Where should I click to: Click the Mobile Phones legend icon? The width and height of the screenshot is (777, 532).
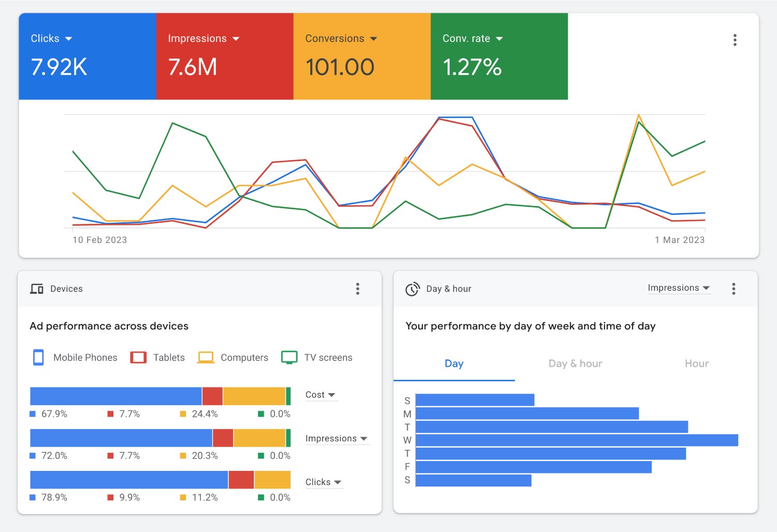click(x=38, y=357)
